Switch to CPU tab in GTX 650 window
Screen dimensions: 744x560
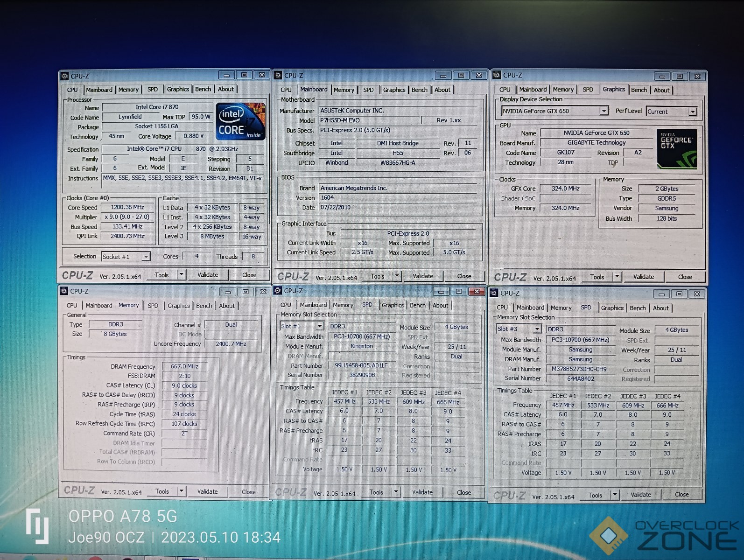(505, 90)
